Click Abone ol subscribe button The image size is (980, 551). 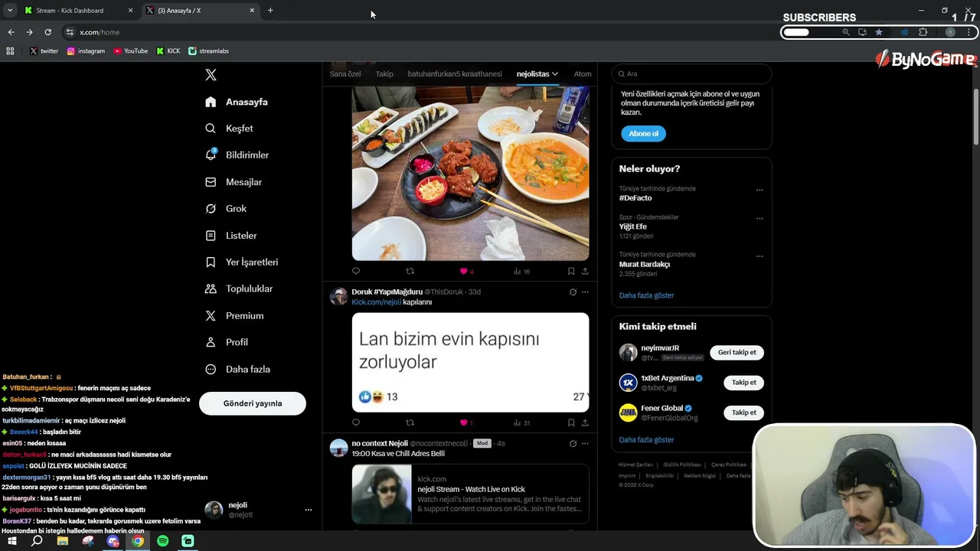click(x=643, y=134)
